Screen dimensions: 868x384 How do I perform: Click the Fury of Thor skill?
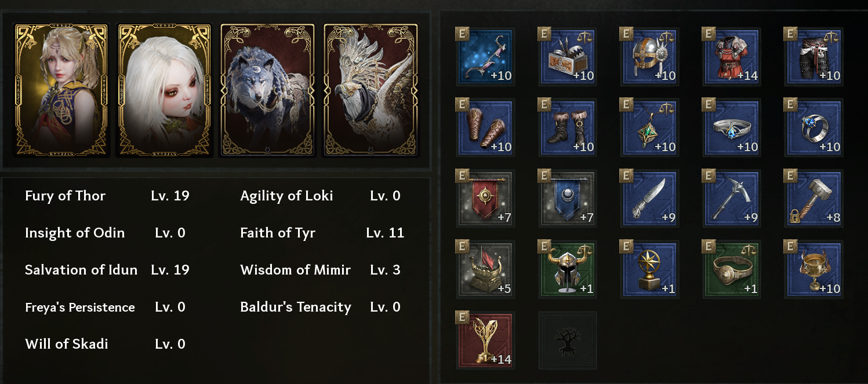(x=65, y=196)
